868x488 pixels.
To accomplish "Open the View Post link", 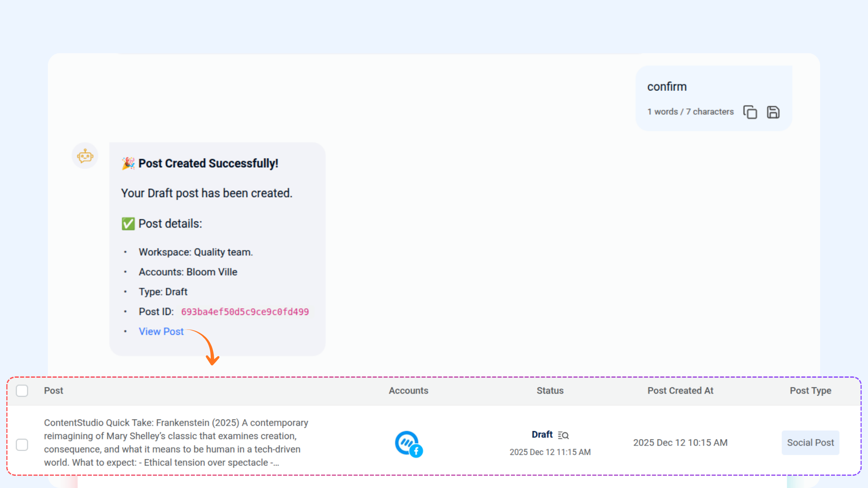I will coord(161,332).
